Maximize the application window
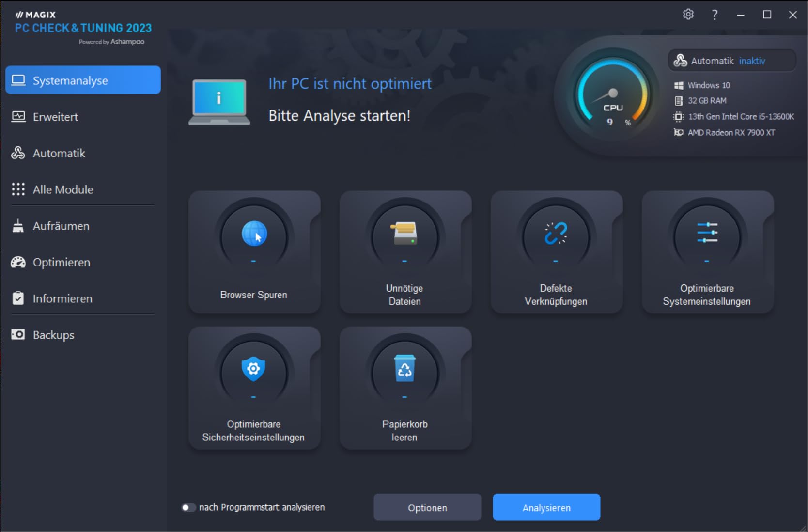Screen dimensions: 808x532 click(x=767, y=15)
